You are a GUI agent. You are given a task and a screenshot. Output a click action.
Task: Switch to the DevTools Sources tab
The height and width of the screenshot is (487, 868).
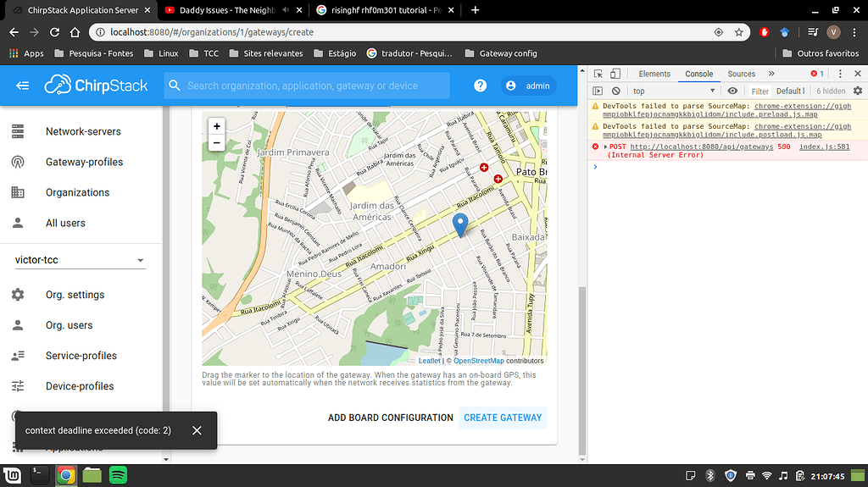[741, 74]
